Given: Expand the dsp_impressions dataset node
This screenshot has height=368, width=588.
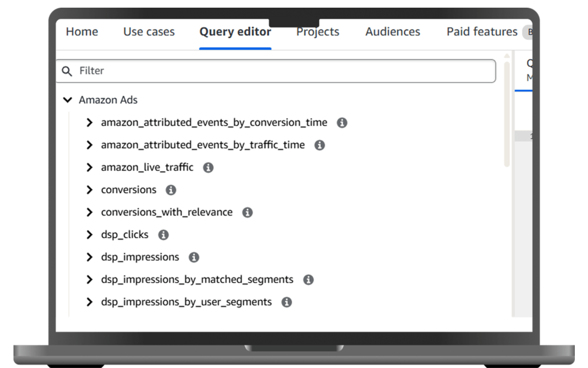Looking at the screenshot, I should point(90,257).
